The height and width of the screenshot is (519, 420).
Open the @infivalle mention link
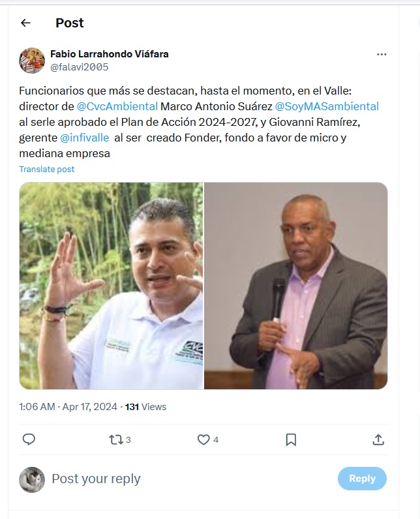[x=84, y=138]
